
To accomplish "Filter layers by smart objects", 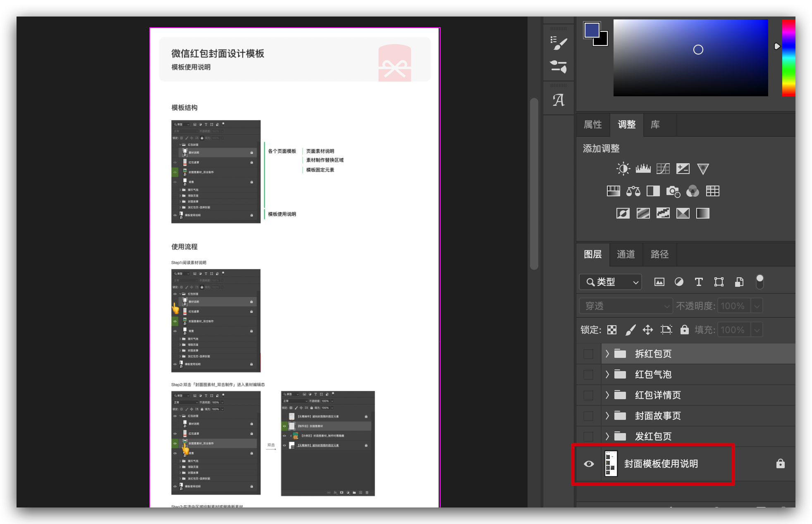I will coord(739,282).
